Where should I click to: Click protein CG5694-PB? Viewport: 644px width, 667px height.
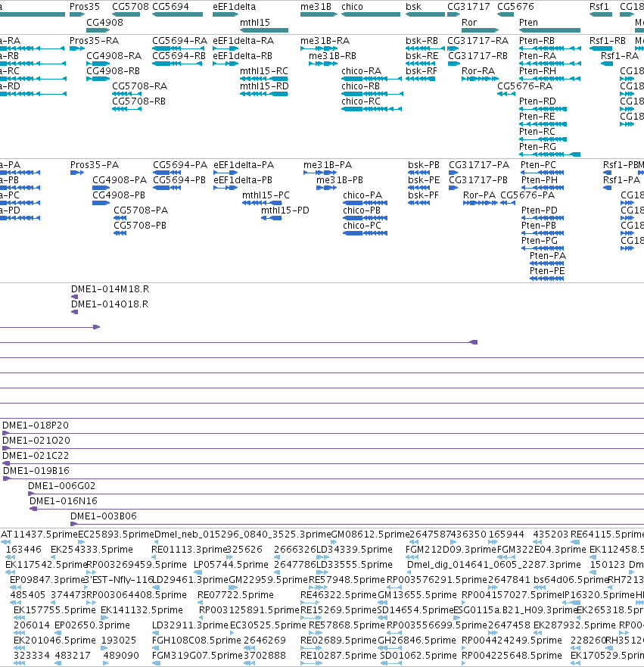click(167, 188)
